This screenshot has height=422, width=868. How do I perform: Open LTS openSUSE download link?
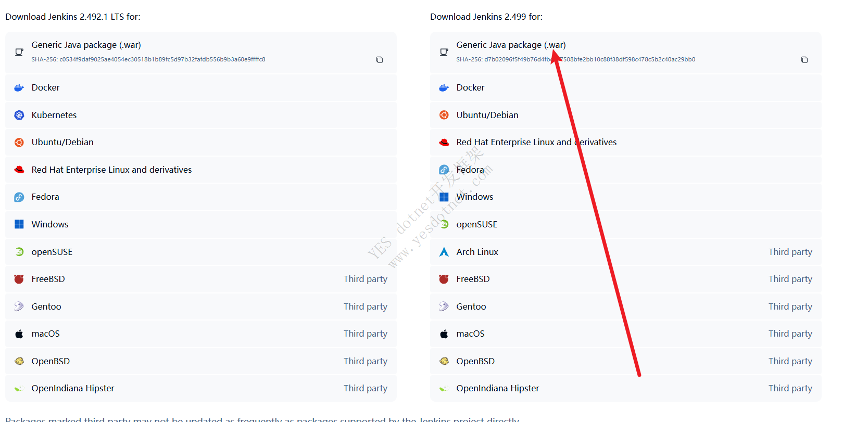pyautogui.click(x=201, y=252)
